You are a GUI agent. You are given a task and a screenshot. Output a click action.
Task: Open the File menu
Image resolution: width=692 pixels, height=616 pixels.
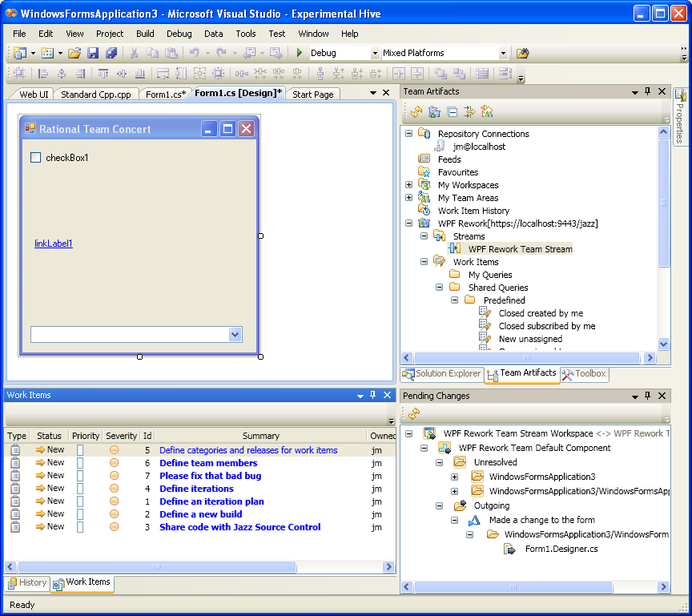tap(19, 34)
